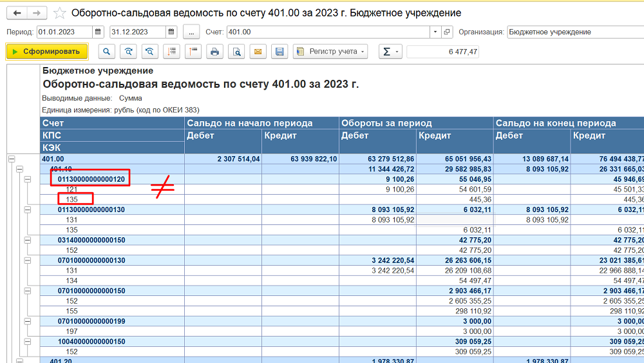Collapse the 01130000000000120 group

tap(28, 179)
